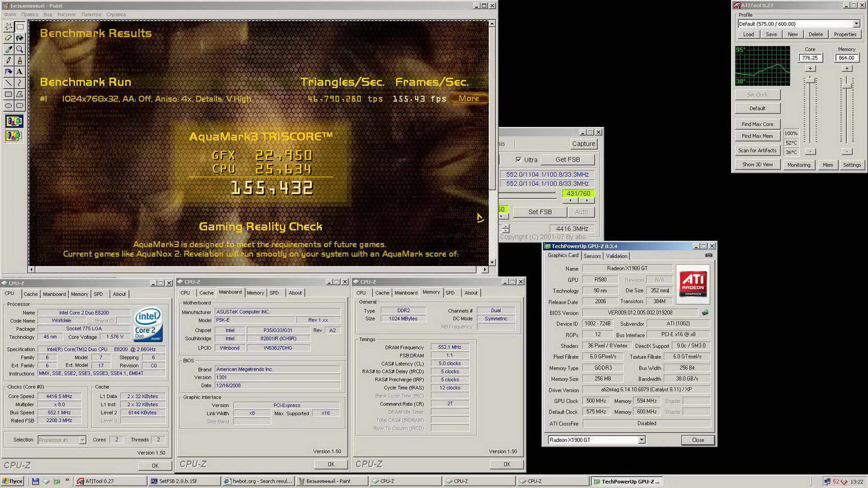Image resolution: width=868 pixels, height=488 pixels.
Task: Select the Free-form select tool in Paint
Action: coord(8,26)
